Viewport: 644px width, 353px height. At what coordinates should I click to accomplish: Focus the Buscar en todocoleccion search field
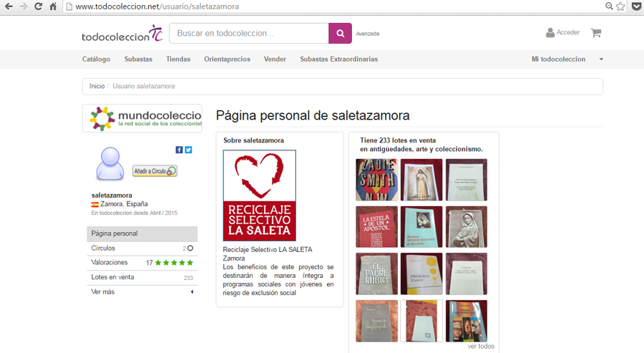tap(249, 33)
